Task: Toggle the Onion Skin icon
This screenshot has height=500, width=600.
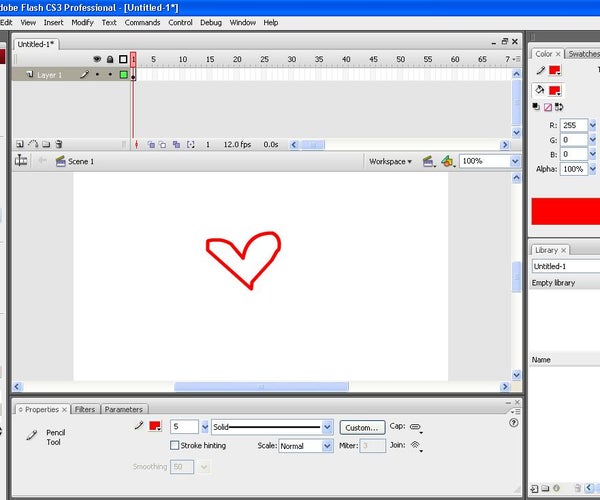Action: (x=151, y=145)
